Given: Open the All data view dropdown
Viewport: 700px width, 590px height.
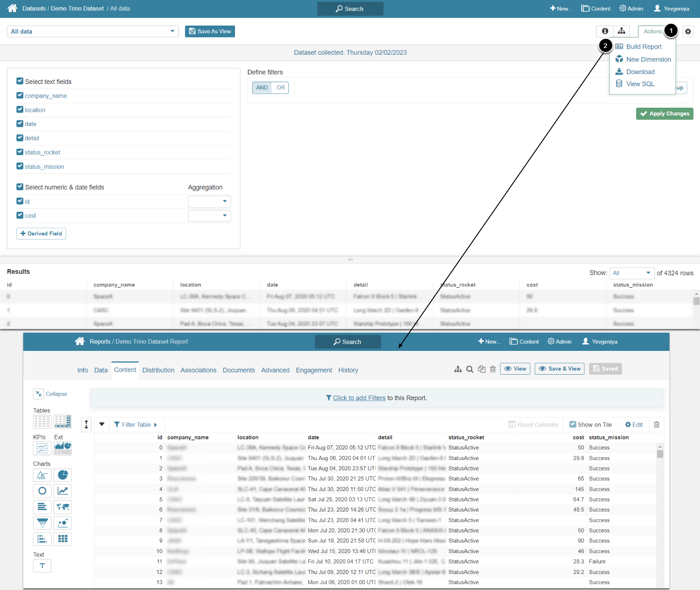Looking at the screenshot, I should coord(93,31).
